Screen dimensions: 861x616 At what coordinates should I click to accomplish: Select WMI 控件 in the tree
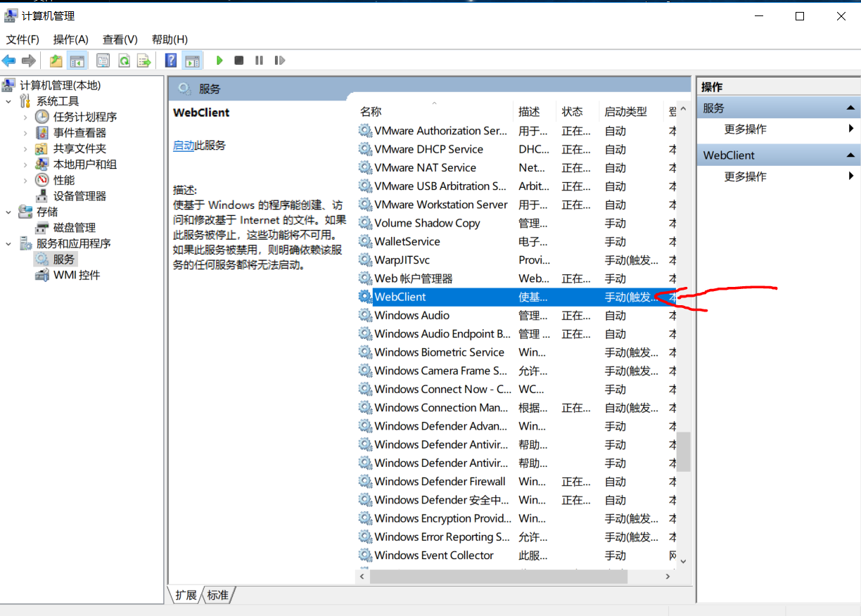click(77, 275)
